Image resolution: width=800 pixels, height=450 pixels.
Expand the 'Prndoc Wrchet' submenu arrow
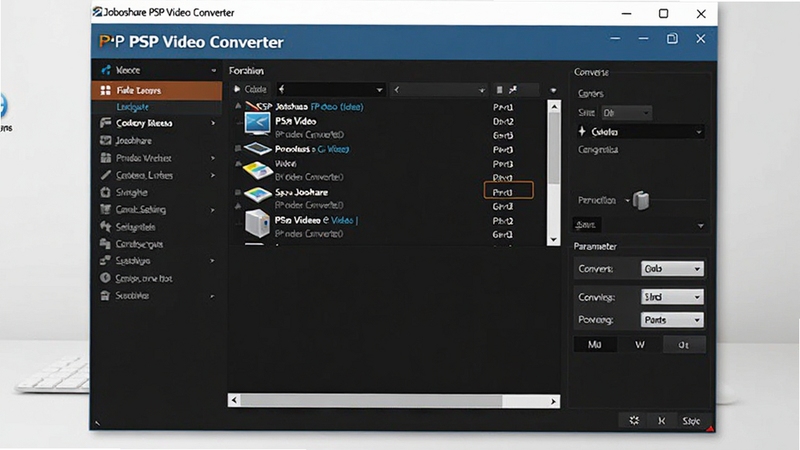click(213, 158)
